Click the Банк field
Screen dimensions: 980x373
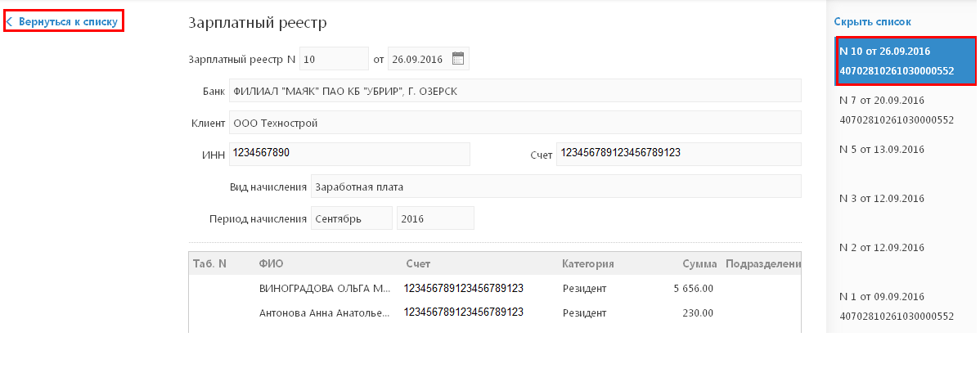click(x=515, y=91)
